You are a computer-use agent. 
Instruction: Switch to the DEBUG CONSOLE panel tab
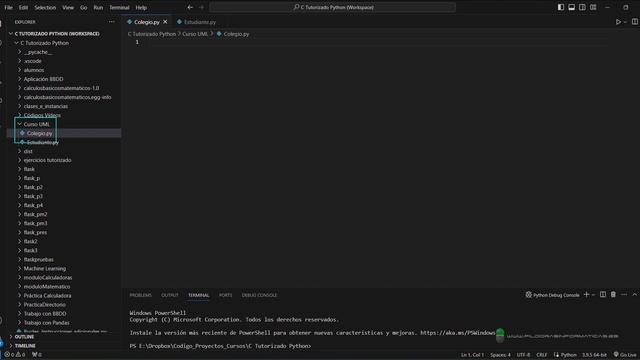(259, 295)
